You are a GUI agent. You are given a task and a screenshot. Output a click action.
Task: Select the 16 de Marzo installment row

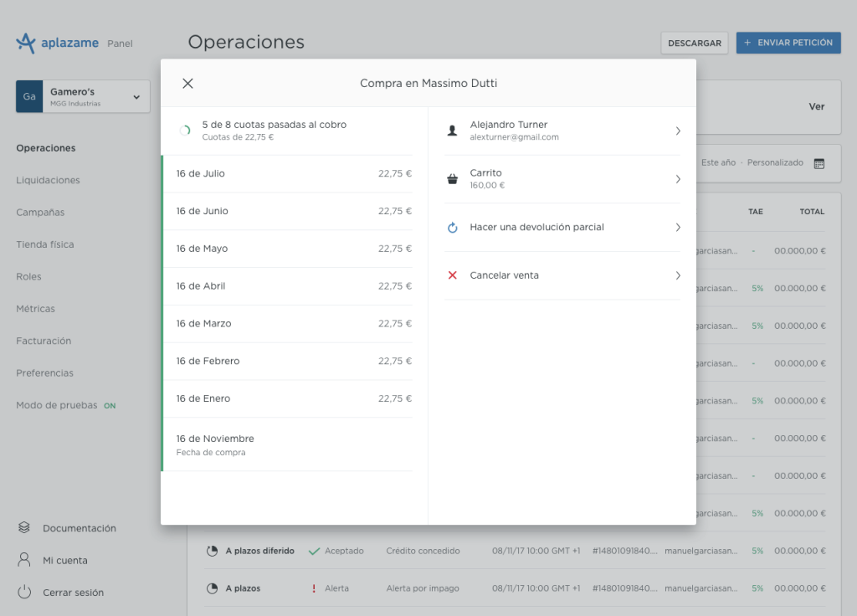click(288, 324)
